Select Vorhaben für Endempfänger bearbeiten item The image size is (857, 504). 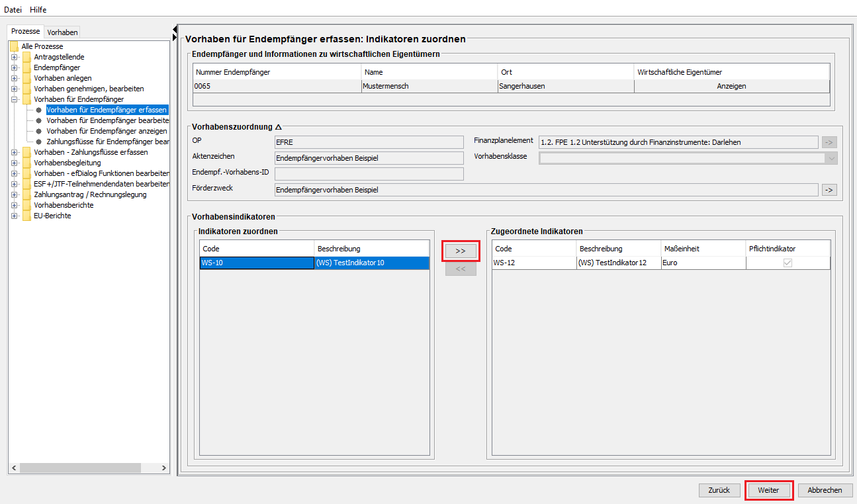(x=107, y=120)
